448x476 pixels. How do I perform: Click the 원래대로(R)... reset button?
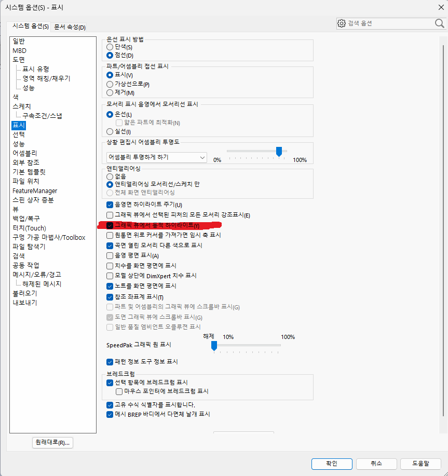(52, 443)
